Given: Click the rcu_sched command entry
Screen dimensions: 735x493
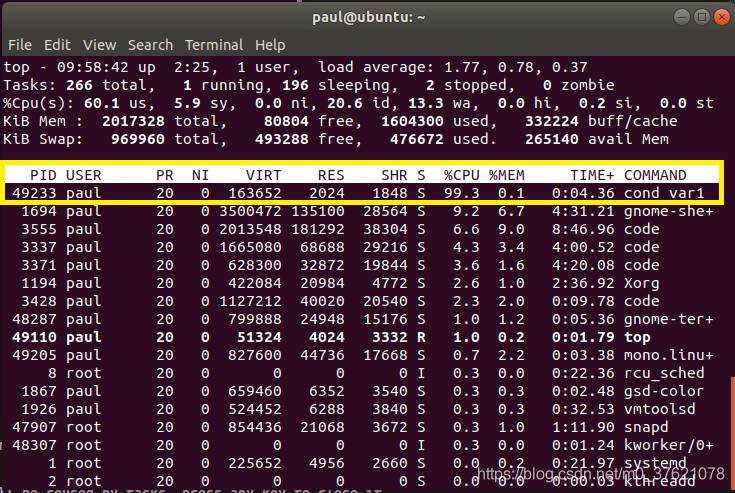Looking at the screenshot, I should point(664,373).
